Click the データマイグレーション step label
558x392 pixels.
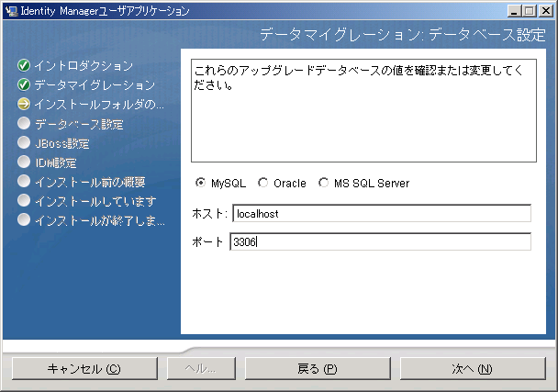95,85
